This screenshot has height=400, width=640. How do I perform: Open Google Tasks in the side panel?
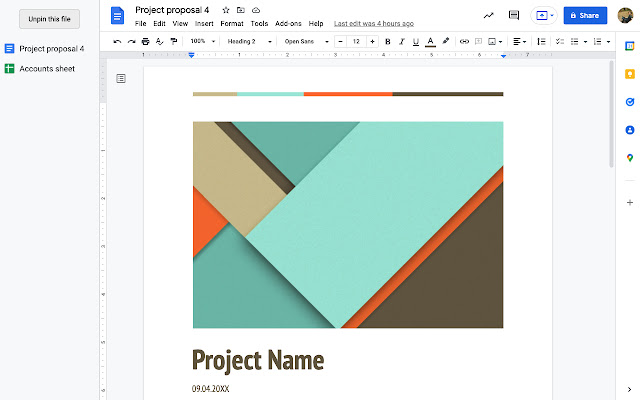point(630,102)
